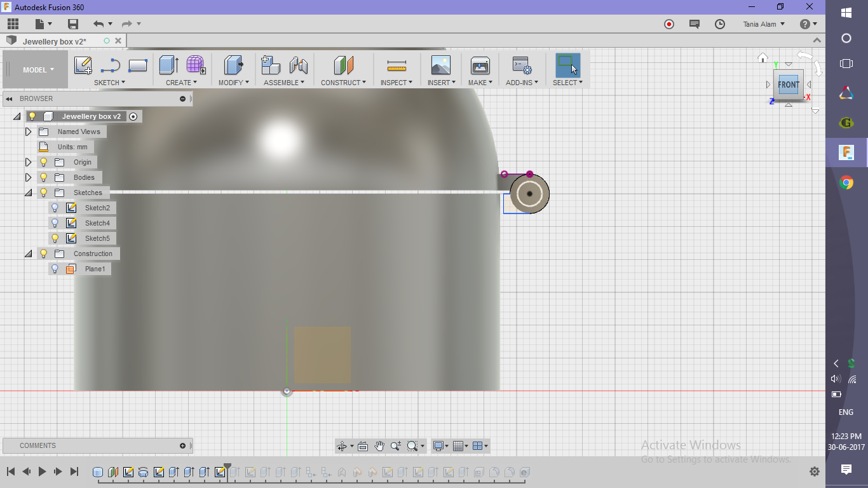Click the Select tool icon
The height and width of the screenshot is (488, 868).
(x=567, y=65)
